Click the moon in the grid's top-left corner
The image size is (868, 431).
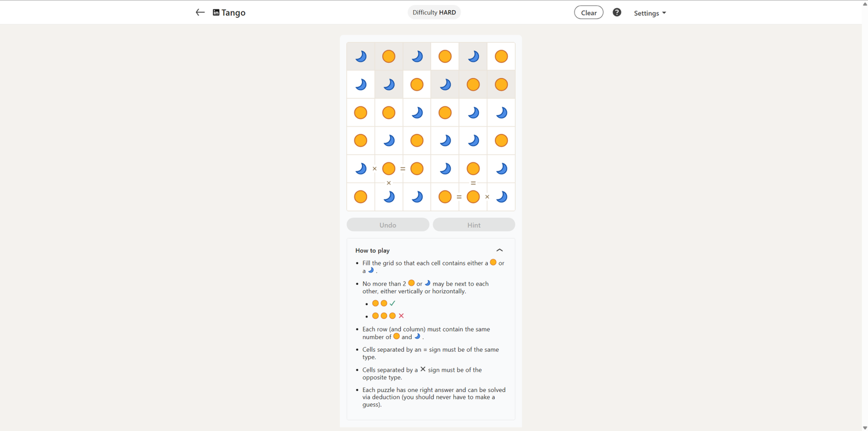361,56
